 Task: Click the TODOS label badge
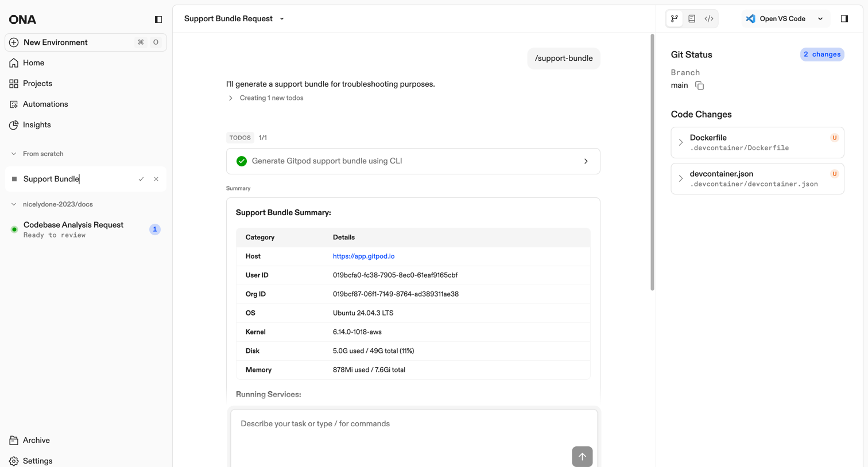click(x=240, y=138)
